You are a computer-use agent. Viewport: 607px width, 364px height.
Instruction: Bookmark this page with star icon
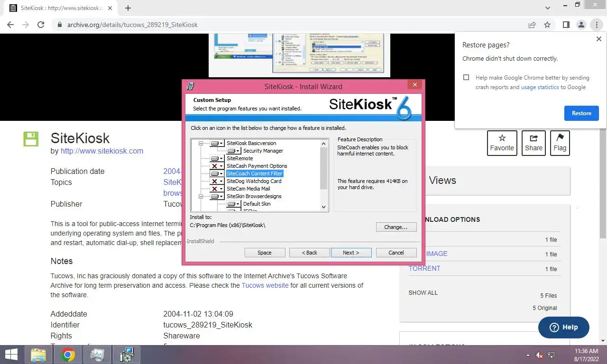click(547, 25)
